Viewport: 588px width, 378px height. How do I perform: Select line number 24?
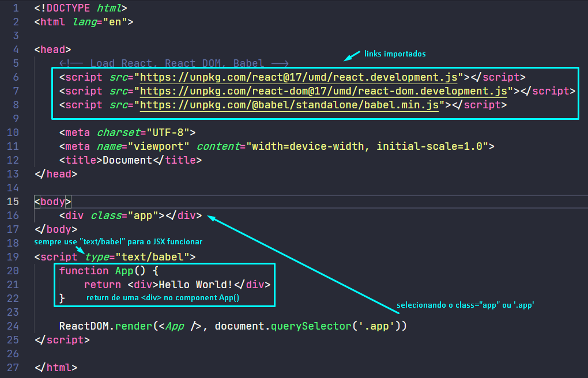[x=13, y=326]
